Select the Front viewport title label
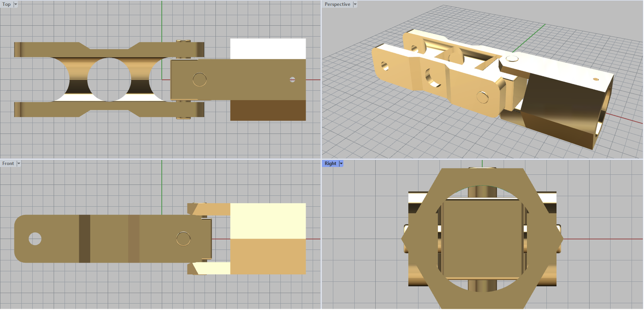Image resolution: width=644 pixels, height=311 pixels. 8,164
